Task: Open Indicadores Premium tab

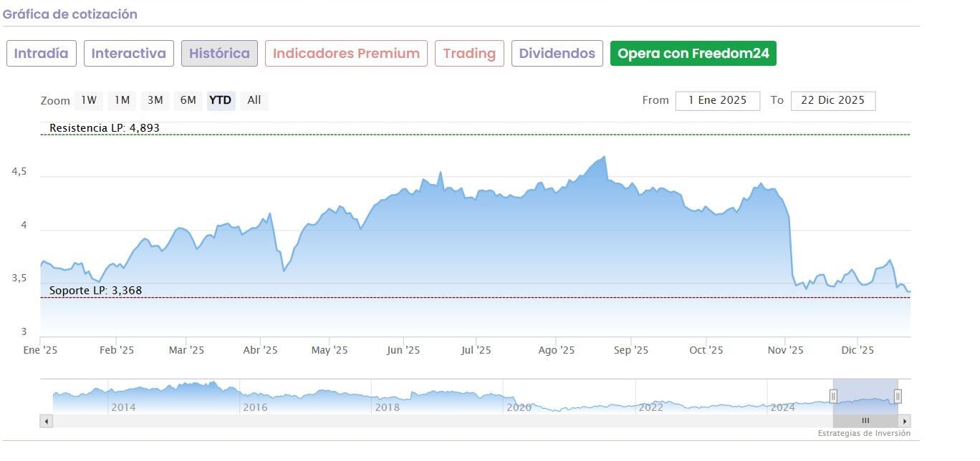Action: [x=346, y=54]
